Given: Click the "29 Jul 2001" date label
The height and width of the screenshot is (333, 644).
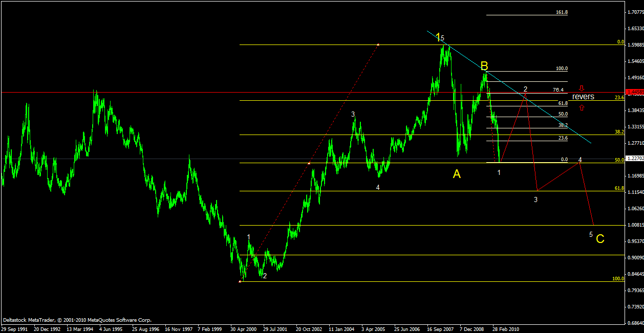Looking at the screenshot, I should pos(276,329).
